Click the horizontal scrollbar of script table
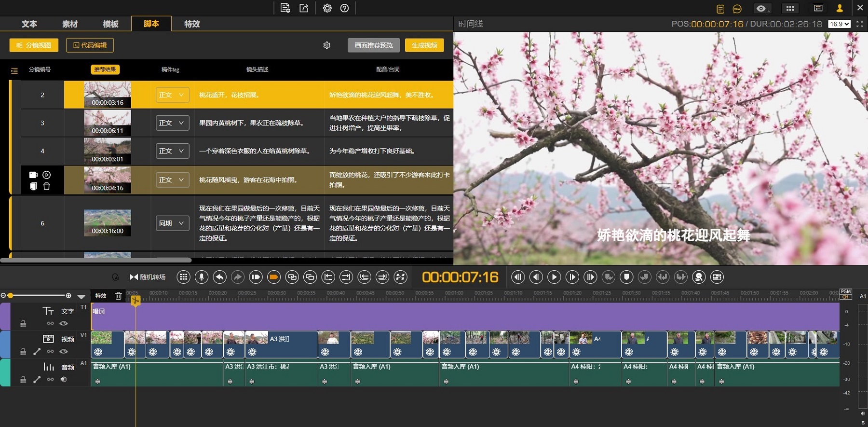 tap(96, 260)
